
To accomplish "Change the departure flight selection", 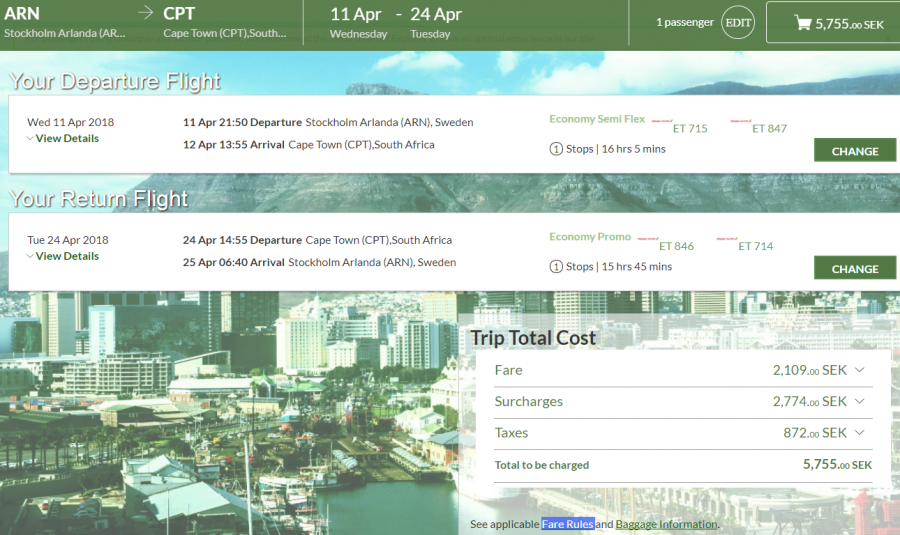I will (x=854, y=151).
